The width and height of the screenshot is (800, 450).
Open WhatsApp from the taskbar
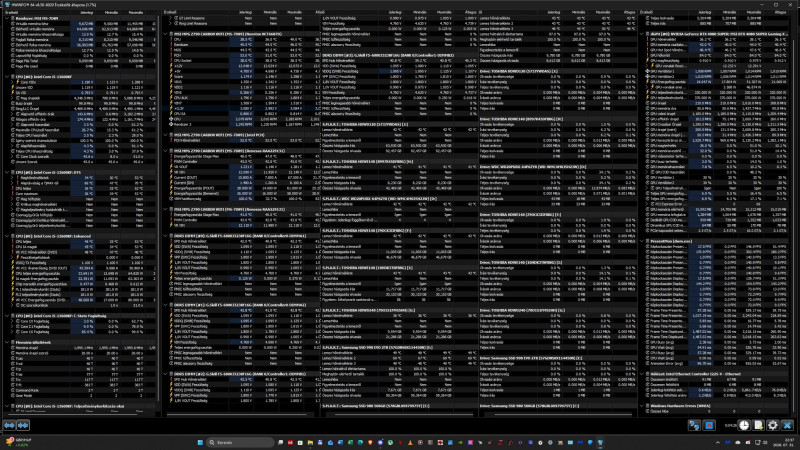pyautogui.click(x=390, y=442)
